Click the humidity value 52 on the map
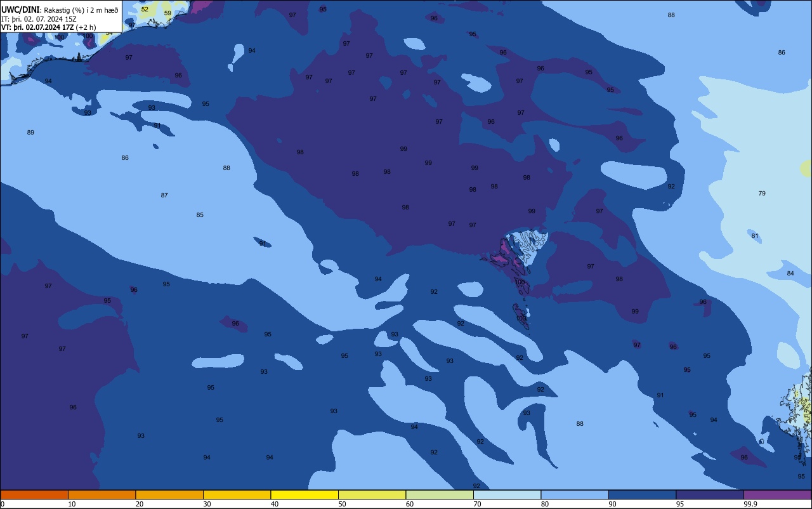 click(145, 10)
